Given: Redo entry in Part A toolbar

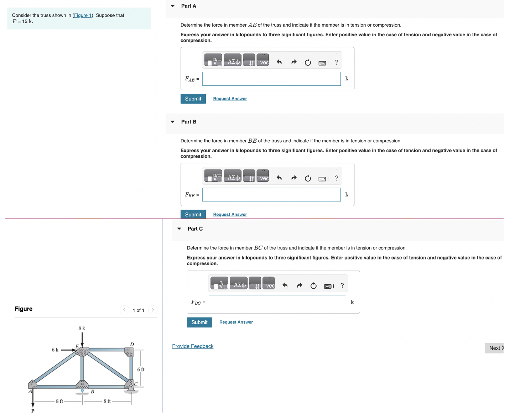Looking at the screenshot, I should click(294, 63).
